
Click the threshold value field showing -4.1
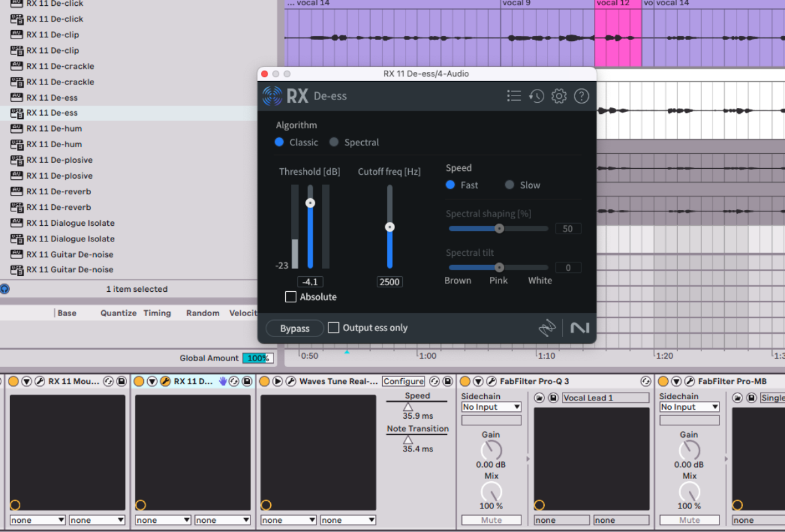310,282
